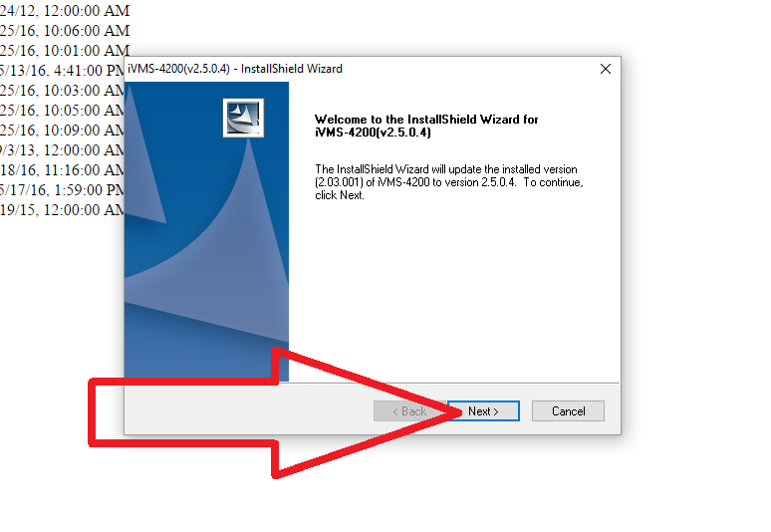Click the blue sail banner image
This screenshot has width=771, height=532.
(206, 231)
